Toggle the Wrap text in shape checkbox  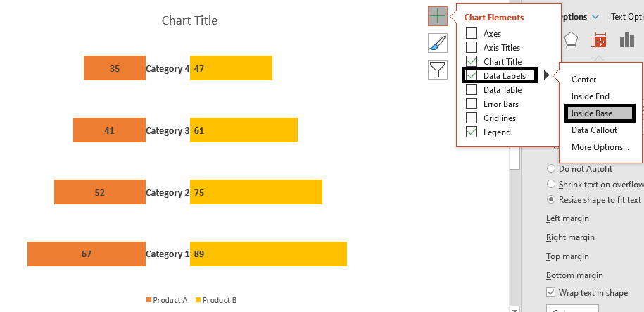551,292
